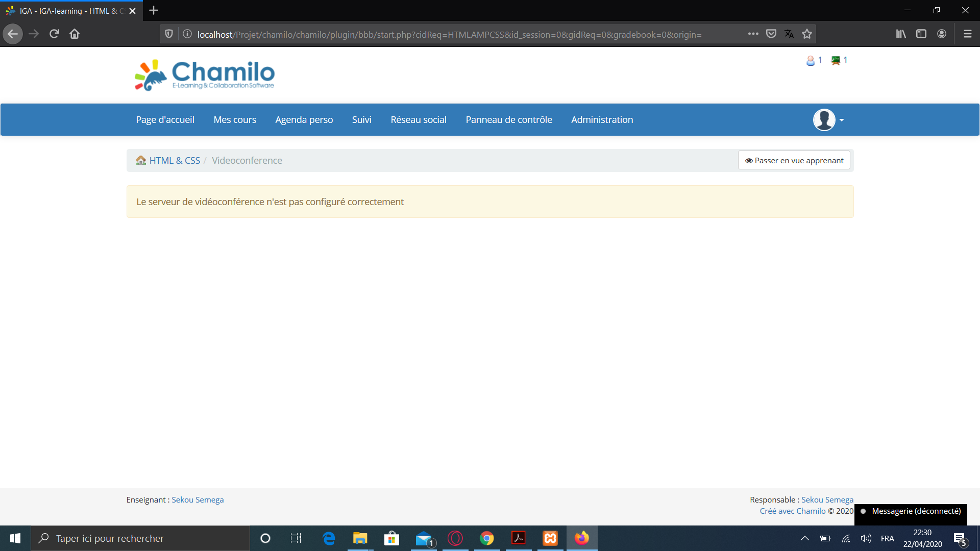This screenshot has height=551, width=980.
Task: Click the connected users person icon
Action: click(x=812, y=60)
